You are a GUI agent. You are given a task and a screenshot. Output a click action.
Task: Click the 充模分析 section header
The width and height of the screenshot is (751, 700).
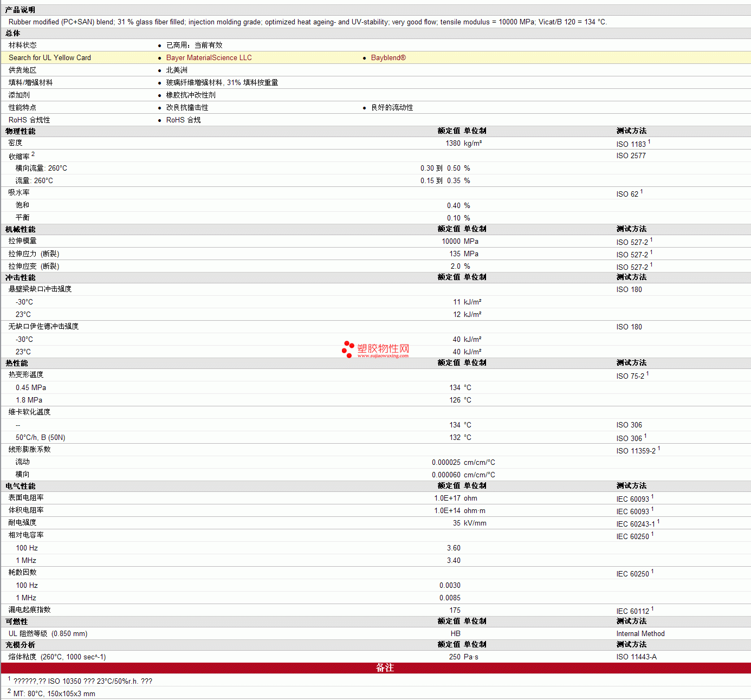[x=20, y=645]
